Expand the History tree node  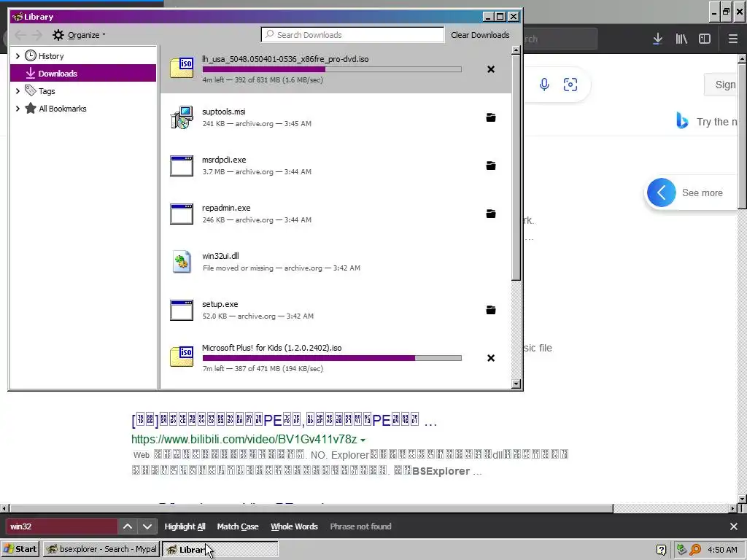(x=18, y=56)
